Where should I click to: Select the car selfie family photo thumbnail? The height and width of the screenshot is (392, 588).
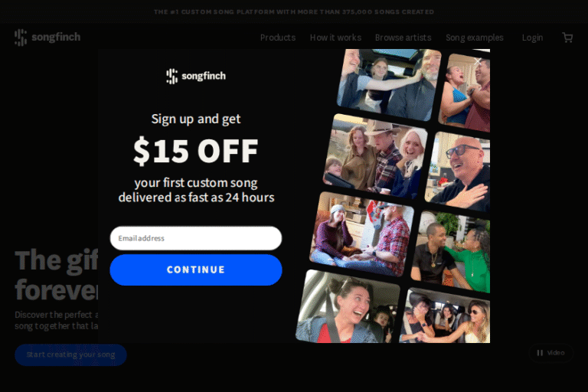click(x=389, y=85)
